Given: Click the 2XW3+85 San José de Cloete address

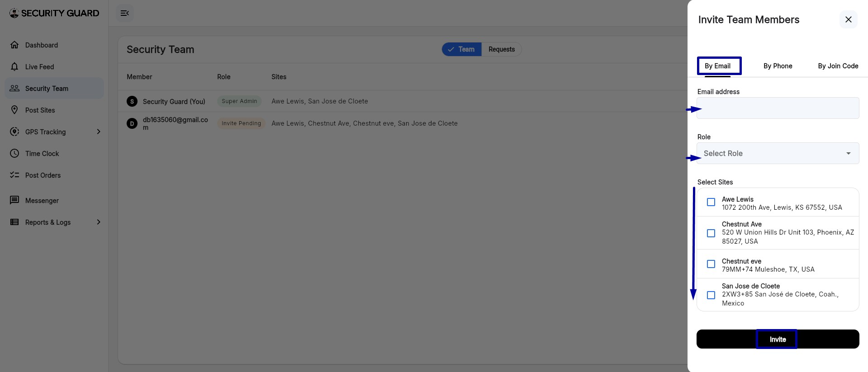Looking at the screenshot, I should point(780,299).
